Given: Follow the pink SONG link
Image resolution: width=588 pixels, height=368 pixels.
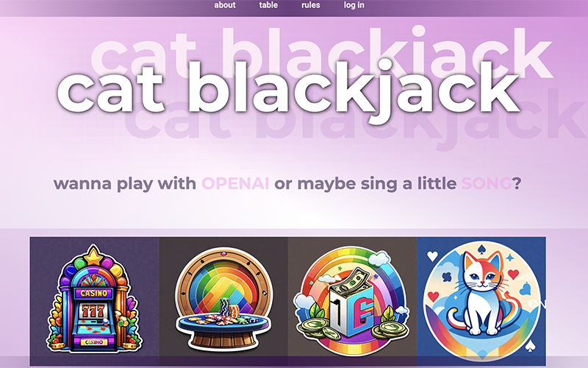Looking at the screenshot, I should tap(487, 183).
